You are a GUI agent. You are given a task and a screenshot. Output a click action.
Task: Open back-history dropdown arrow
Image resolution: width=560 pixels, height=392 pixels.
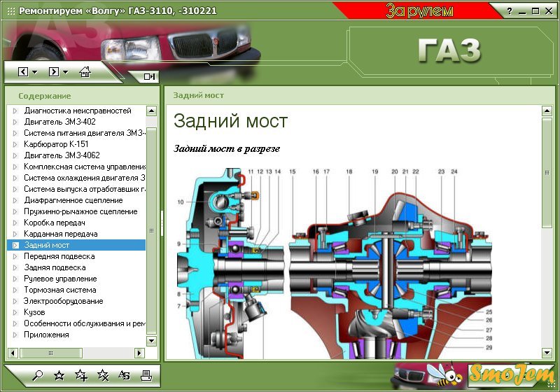point(34,72)
